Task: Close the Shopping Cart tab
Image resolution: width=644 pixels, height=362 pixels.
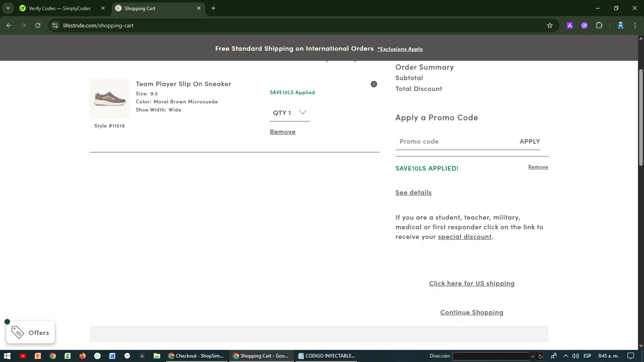Action: coord(199,8)
